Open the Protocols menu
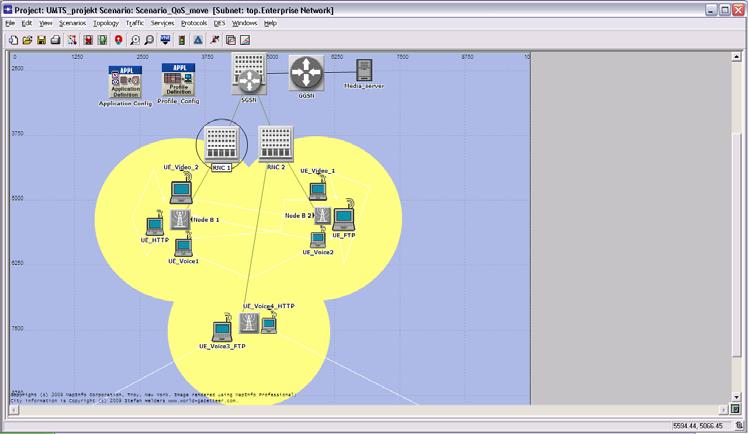 [x=194, y=23]
